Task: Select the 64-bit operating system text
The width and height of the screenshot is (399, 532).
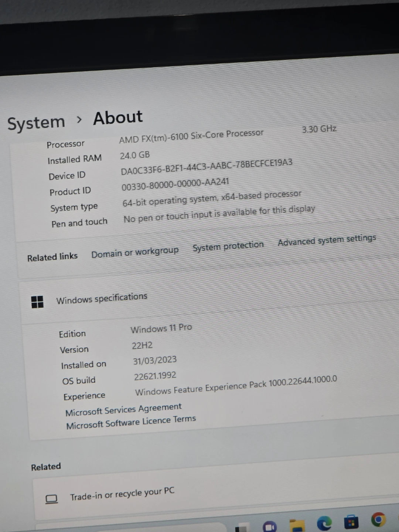Action: coord(212,199)
